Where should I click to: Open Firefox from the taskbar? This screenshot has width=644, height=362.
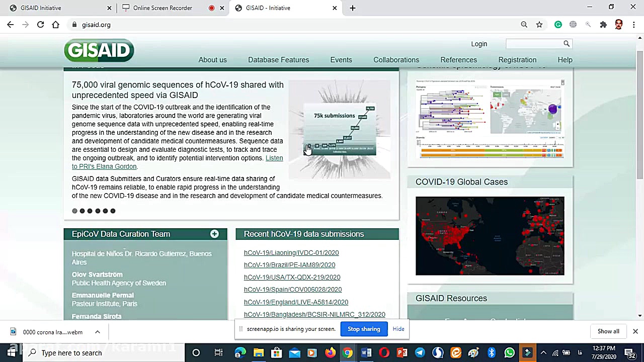[330, 353]
